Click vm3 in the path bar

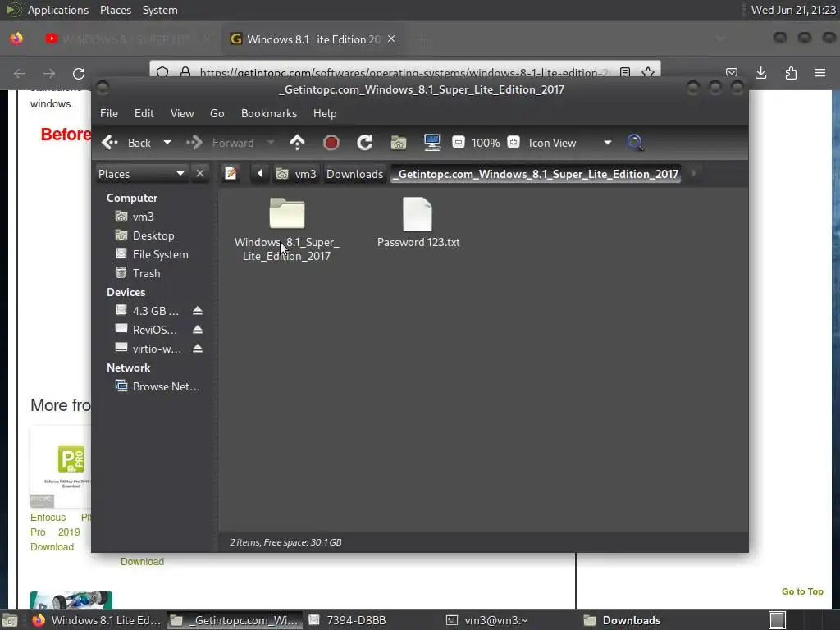point(296,174)
